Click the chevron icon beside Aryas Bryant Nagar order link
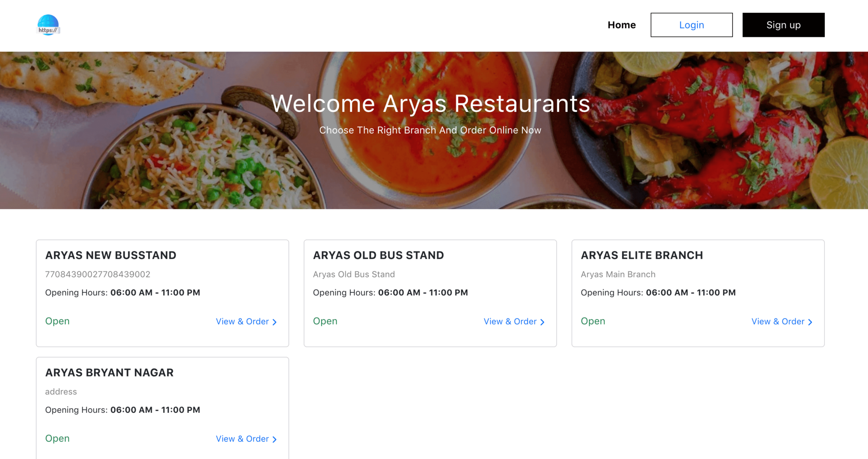 275,439
